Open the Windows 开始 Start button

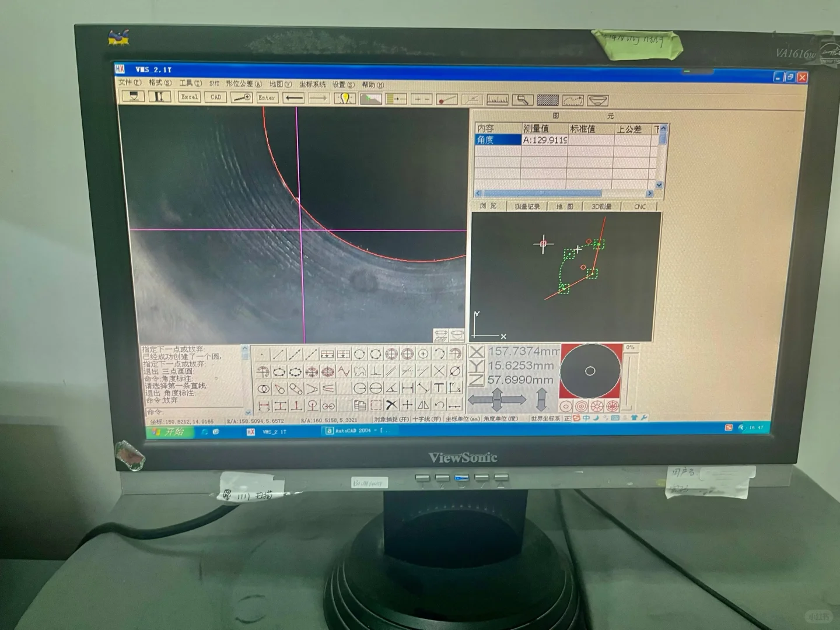point(168,432)
